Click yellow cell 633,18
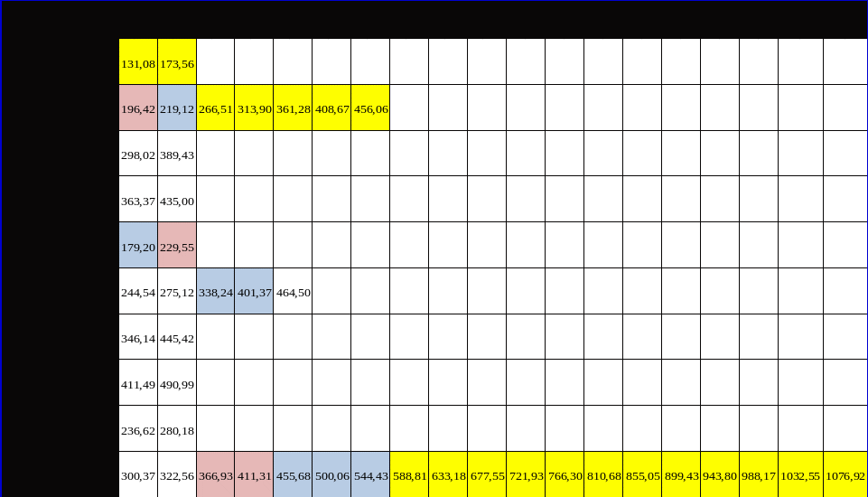This screenshot has width=868, height=497. (448, 474)
